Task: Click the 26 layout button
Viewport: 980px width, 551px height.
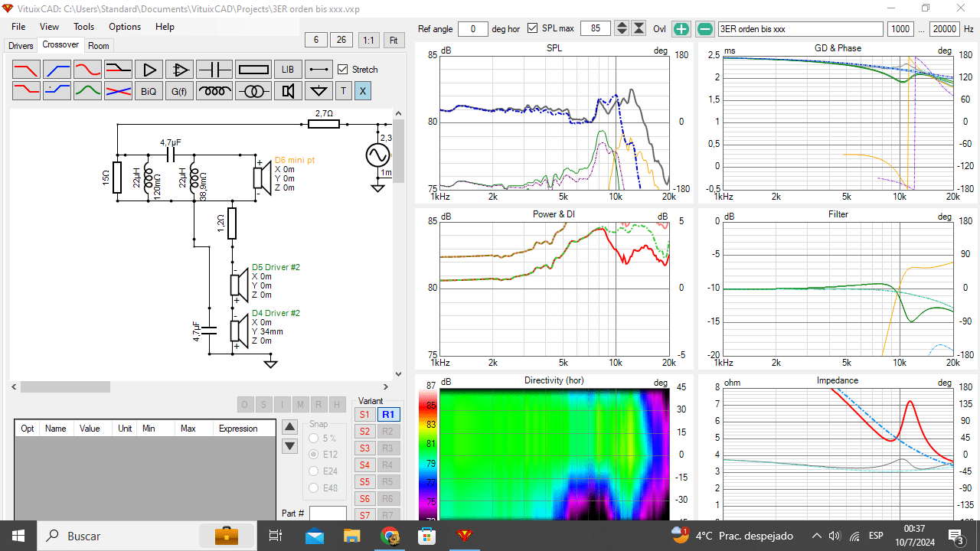Action: tap(341, 40)
